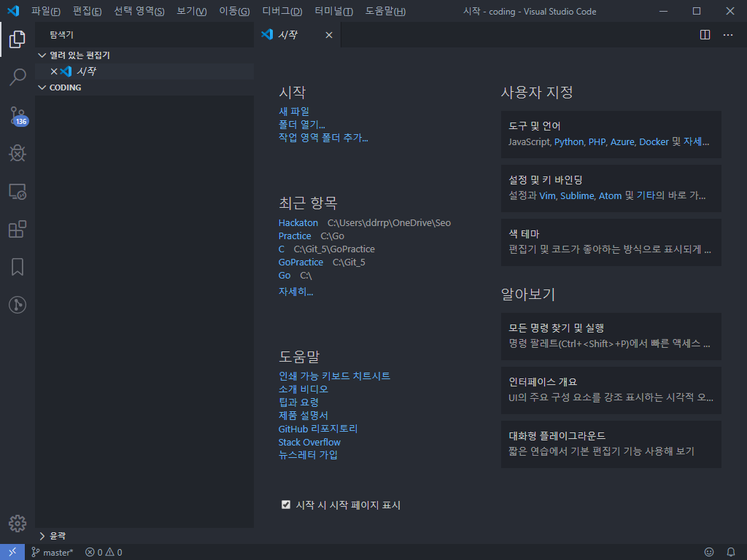The width and height of the screenshot is (747, 560).
Task: Click the remote window indicator in status bar
Action: point(12,552)
